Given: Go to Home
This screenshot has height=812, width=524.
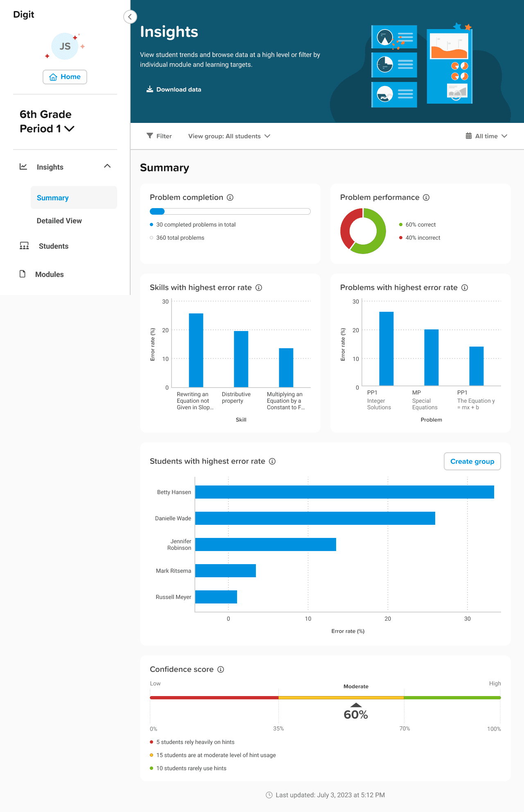Looking at the screenshot, I should 65,77.
